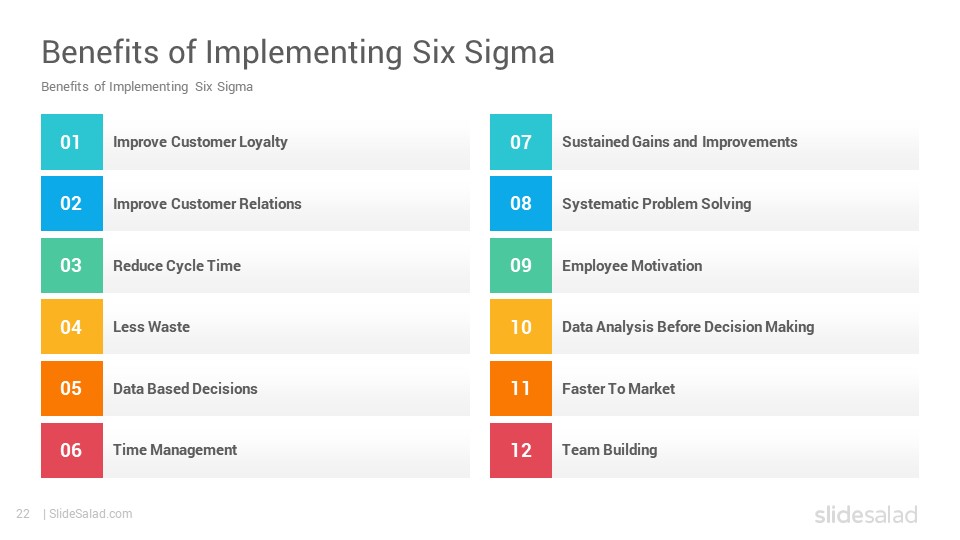Open the SlideSalad.com footer link
Viewport: 960px width, 540px height.
pyautogui.click(x=91, y=514)
